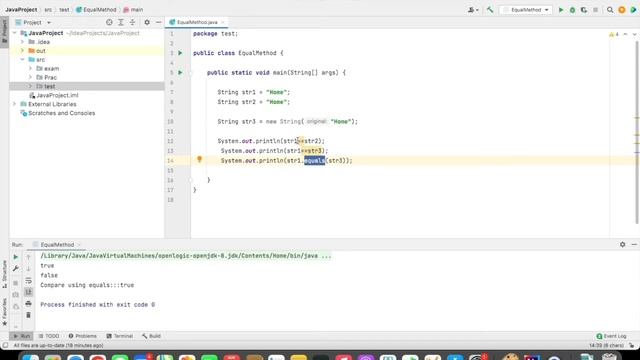Toggle scroll to end in console
The height and width of the screenshot is (360, 640).
point(28,292)
